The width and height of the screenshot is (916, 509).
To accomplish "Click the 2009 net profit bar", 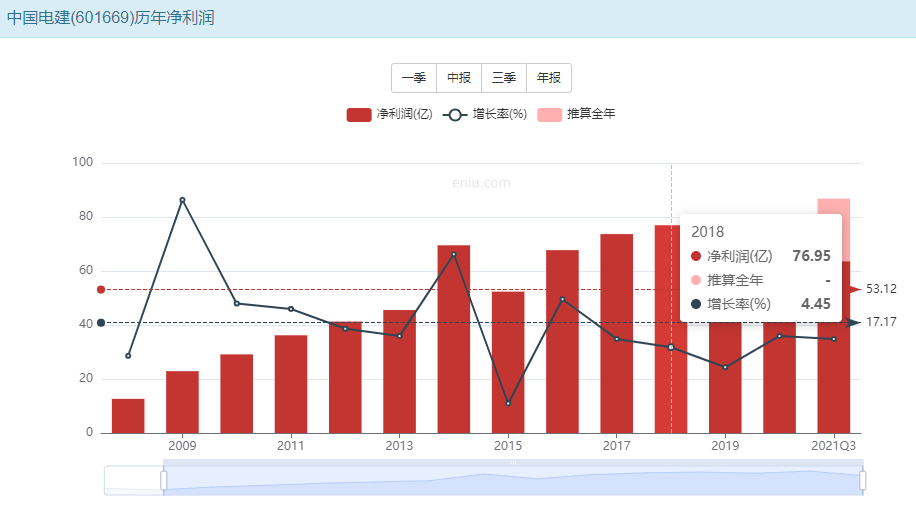I will [182, 402].
